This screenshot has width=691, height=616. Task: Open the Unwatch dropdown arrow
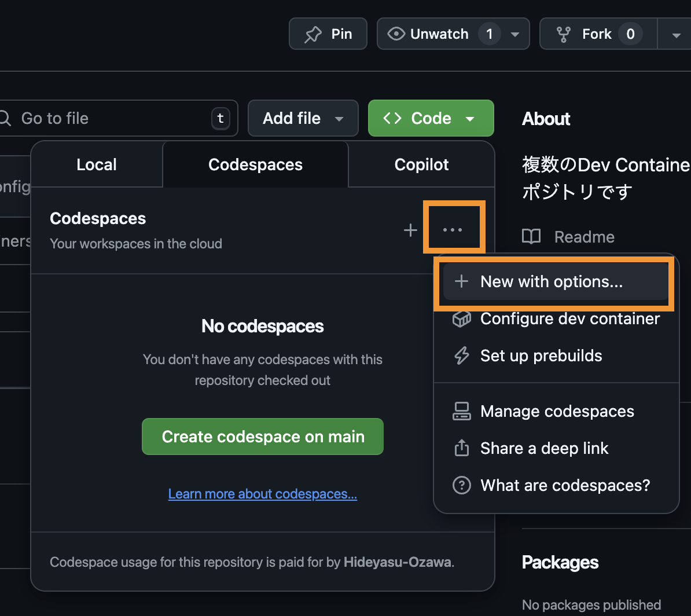coord(514,34)
